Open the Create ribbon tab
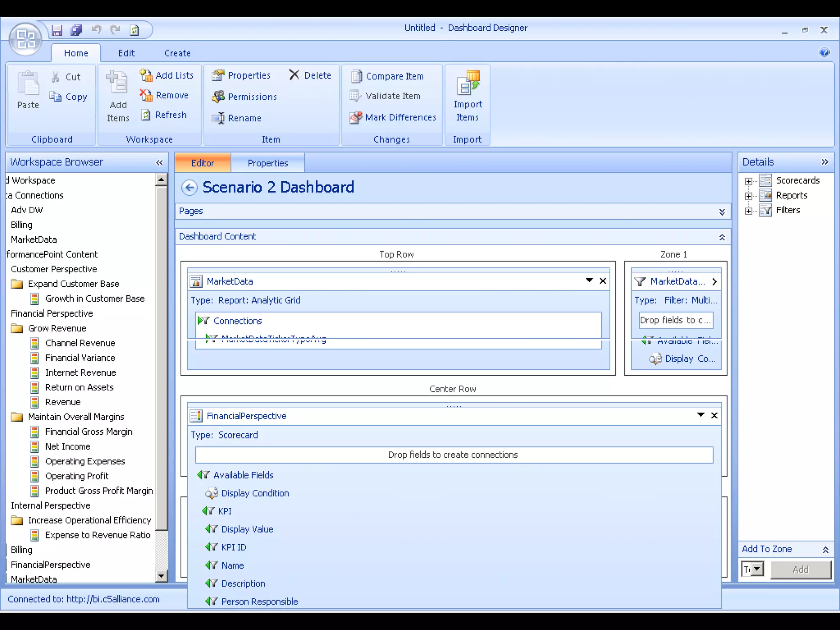 pos(177,53)
